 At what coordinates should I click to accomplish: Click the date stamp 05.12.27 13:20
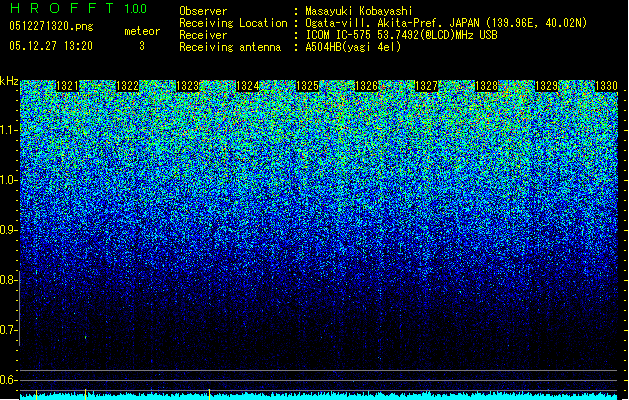[51, 46]
